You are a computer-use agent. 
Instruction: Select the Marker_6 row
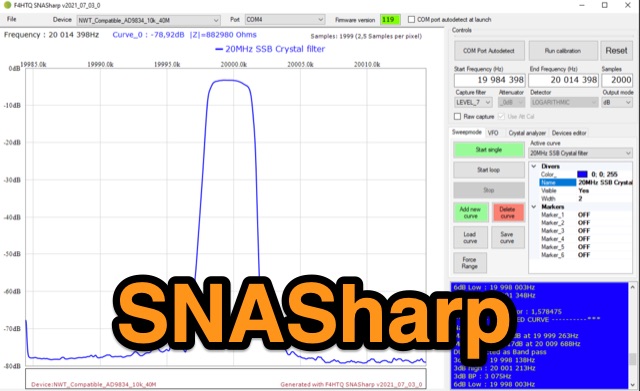point(585,255)
